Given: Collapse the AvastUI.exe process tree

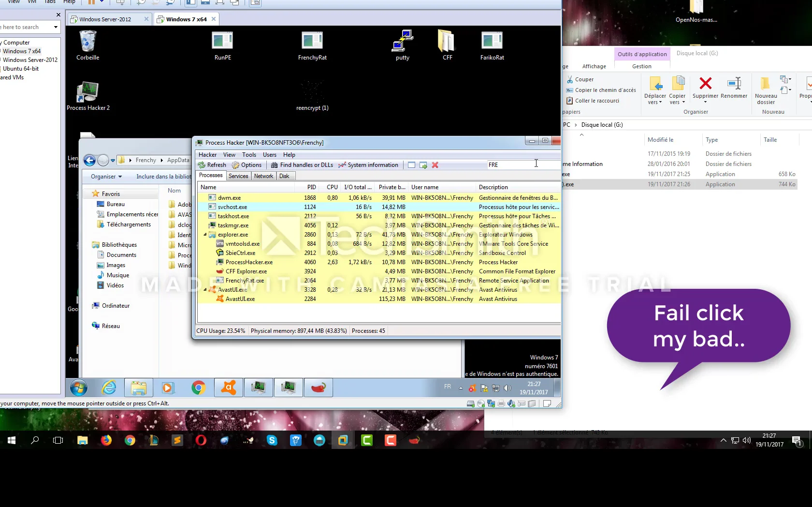Looking at the screenshot, I should [x=205, y=290].
